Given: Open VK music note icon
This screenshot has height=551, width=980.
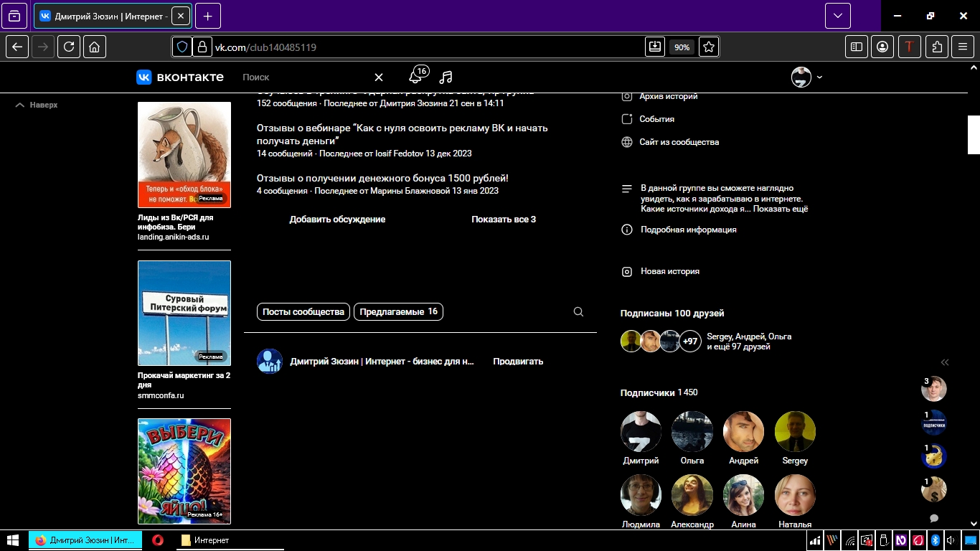Looking at the screenshot, I should (446, 77).
